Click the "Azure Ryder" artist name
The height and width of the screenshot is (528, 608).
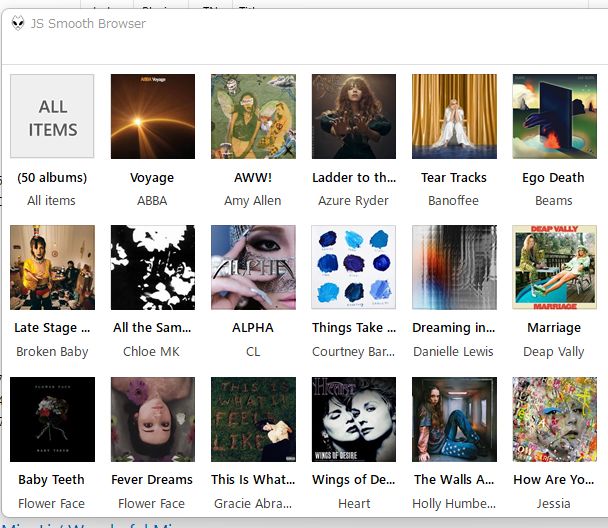click(353, 200)
